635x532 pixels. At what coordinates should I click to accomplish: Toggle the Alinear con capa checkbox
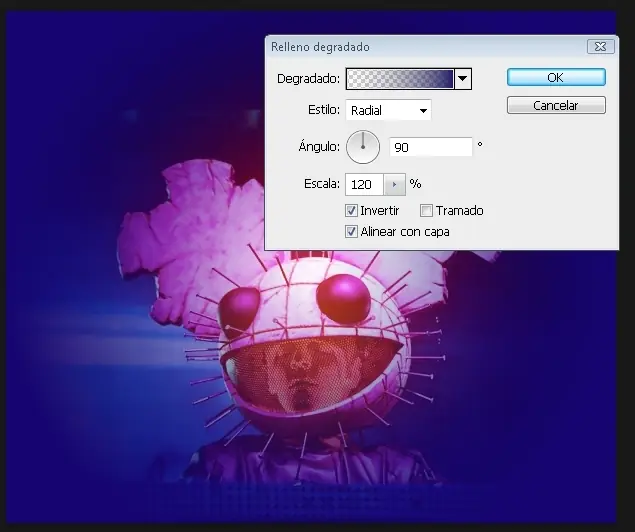(x=351, y=232)
